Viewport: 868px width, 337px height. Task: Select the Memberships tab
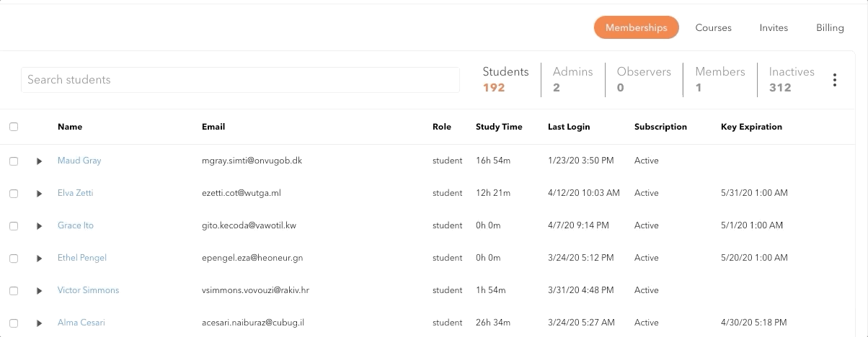[x=636, y=27]
